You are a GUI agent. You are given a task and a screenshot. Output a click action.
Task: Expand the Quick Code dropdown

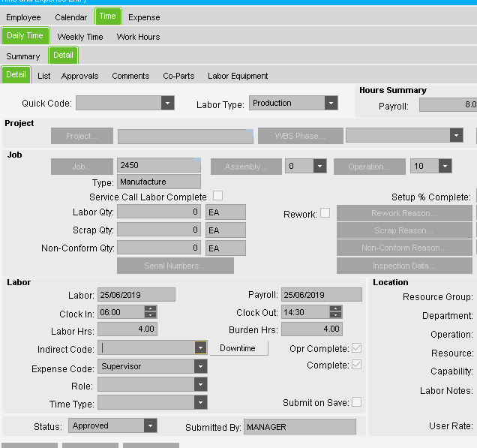pos(167,103)
